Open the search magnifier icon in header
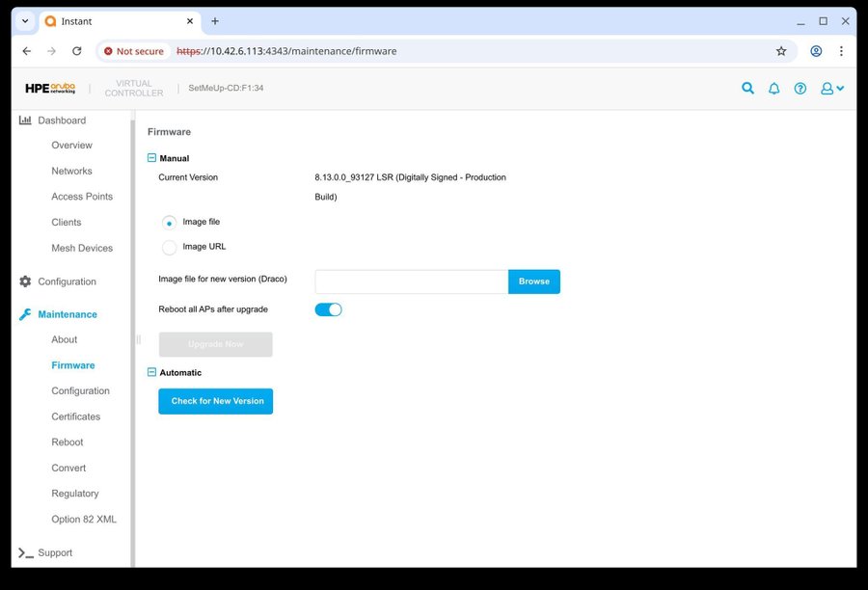The width and height of the screenshot is (868, 590). (747, 88)
